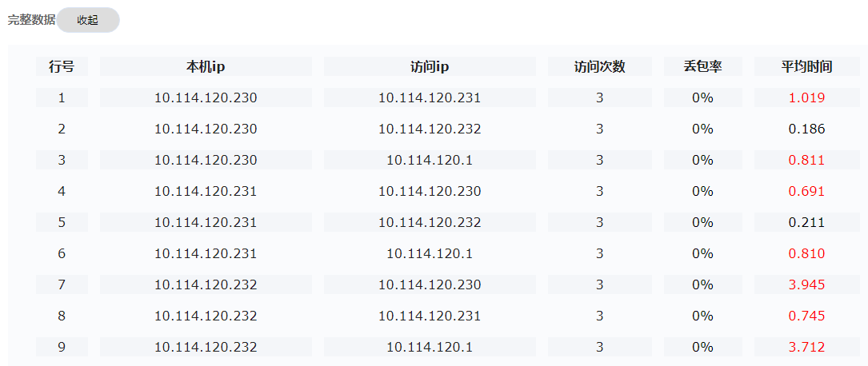Select the 平均时间 column header
Image resolution: width=868 pixels, height=366 pixels.
tap(806, 67)
